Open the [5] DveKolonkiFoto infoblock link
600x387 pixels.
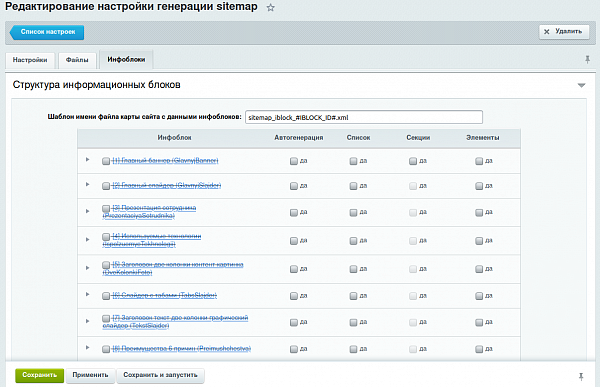pos(173,268)
